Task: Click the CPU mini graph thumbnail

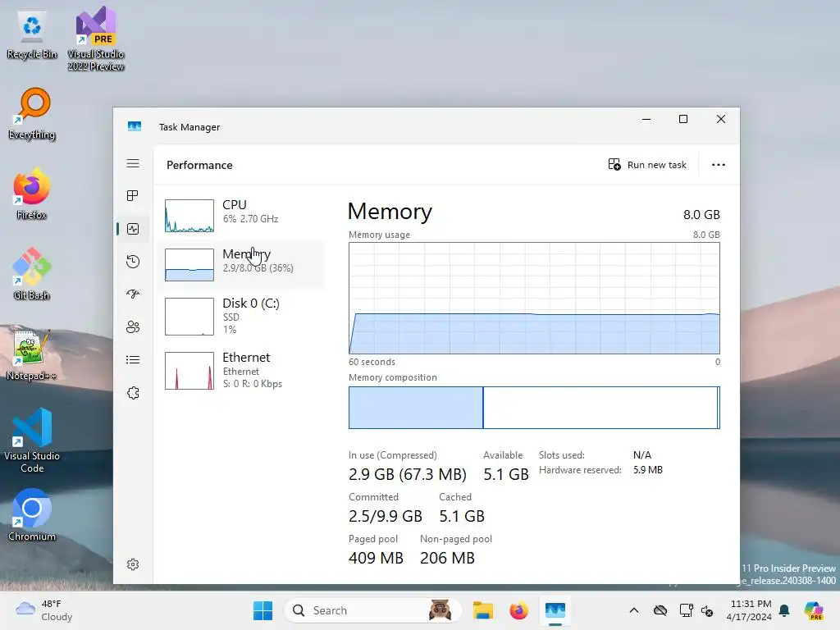Action: pyautogui.click(x=189, y=216)
